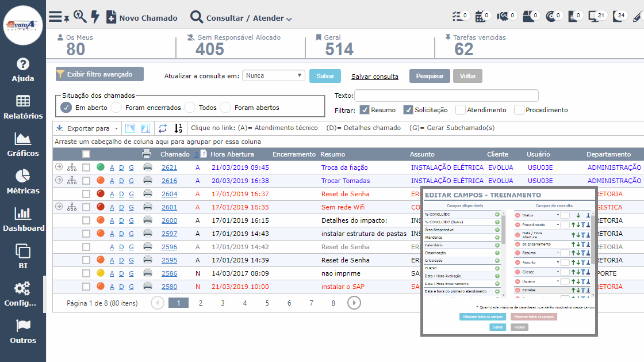This screenshot has height=362, width=644.
Task: Click printer icon for ticket 2621
Action: [148, 167]
